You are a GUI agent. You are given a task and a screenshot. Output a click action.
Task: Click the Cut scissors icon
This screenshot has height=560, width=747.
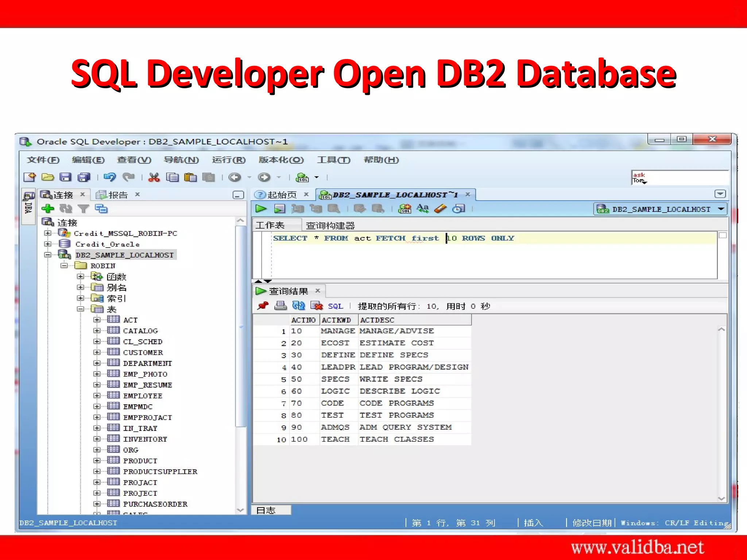(x=154, y=177)
